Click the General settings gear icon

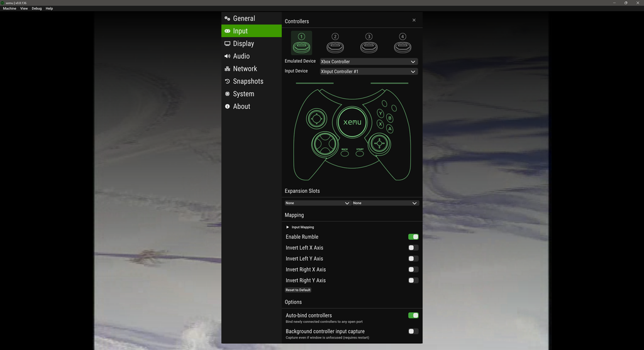tap(227, 18)
